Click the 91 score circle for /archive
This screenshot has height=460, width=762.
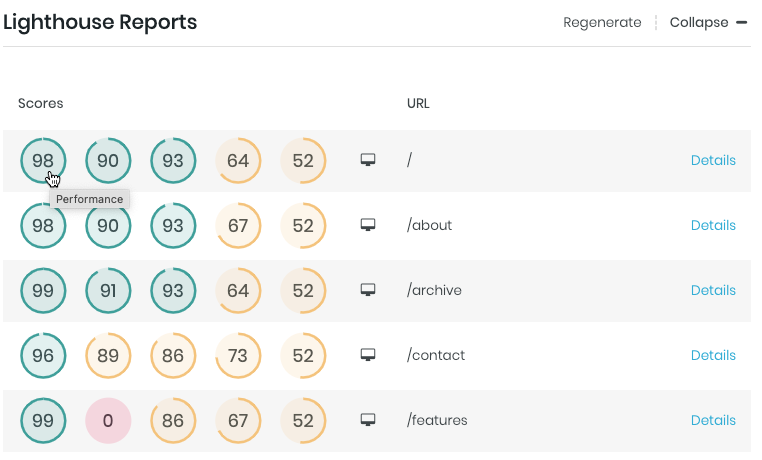108,290
